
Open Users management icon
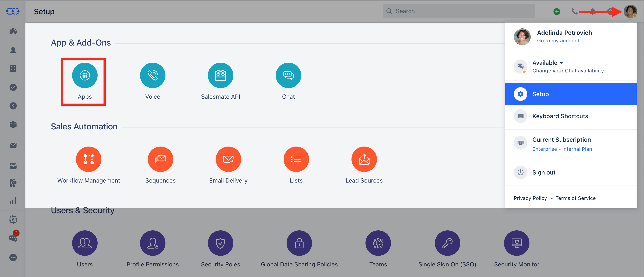[85, 243]
